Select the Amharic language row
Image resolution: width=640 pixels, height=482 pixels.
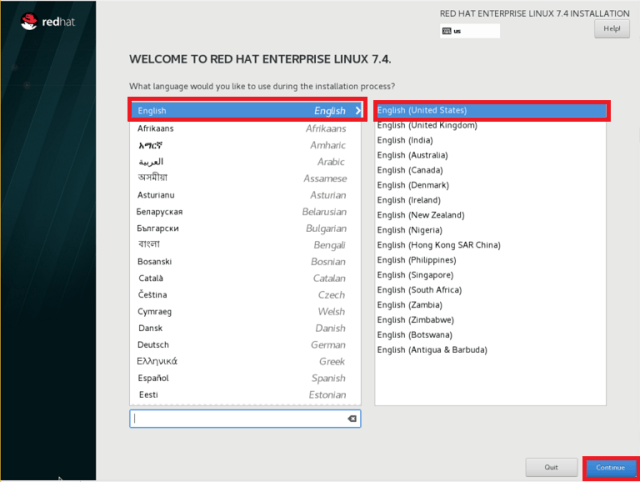(246, 145)
